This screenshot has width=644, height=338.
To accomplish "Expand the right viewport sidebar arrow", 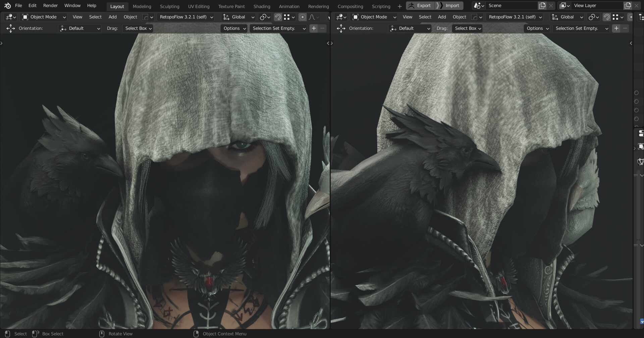I will click(x=631, y=43).
